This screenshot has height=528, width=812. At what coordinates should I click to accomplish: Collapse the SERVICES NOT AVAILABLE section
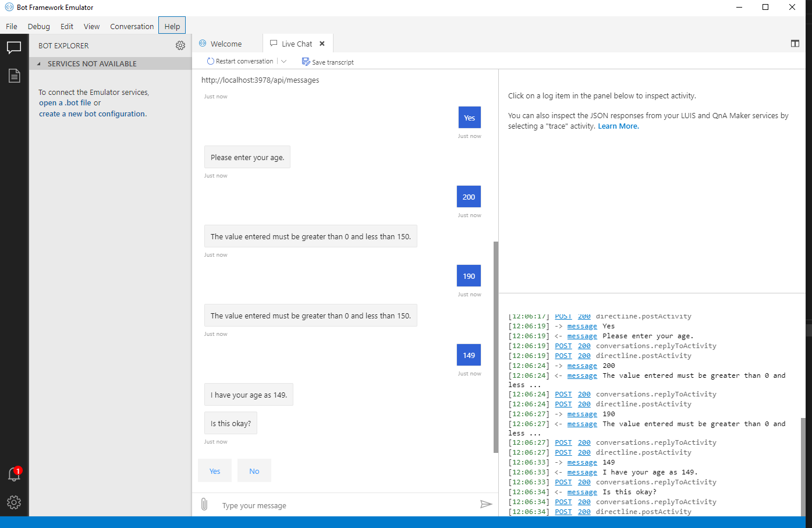[x=38, y=63]
